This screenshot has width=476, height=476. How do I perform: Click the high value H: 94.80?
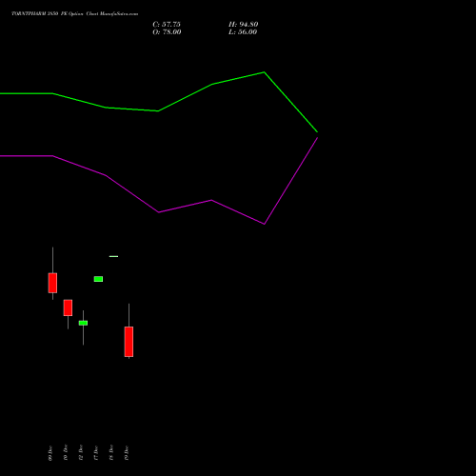point(244,25)
